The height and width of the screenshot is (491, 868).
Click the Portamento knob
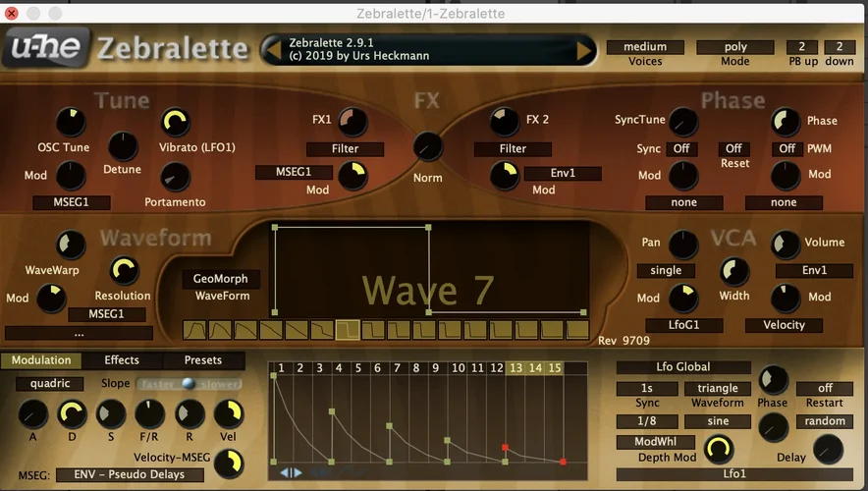pos(175,177)
